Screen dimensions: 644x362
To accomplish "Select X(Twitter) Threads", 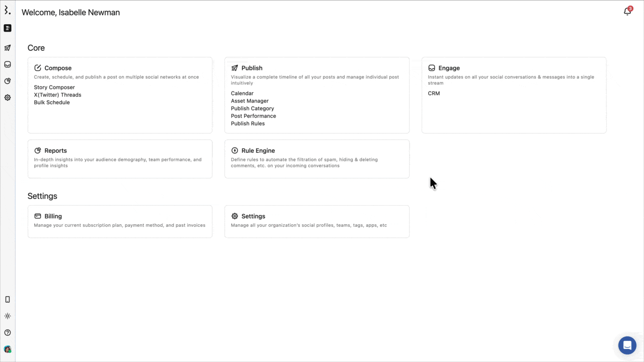I will pos(57,95).
